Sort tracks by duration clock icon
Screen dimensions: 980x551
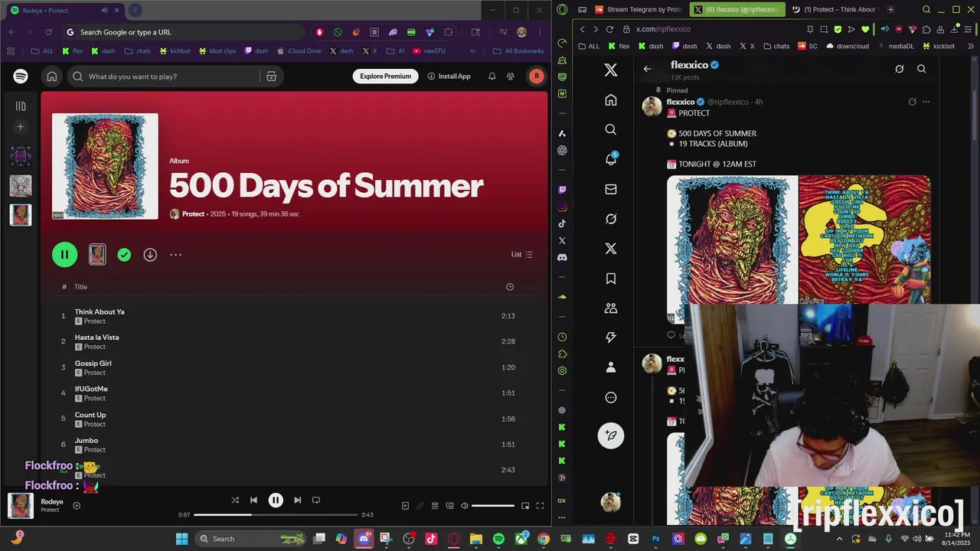click(x=510, y=286)
